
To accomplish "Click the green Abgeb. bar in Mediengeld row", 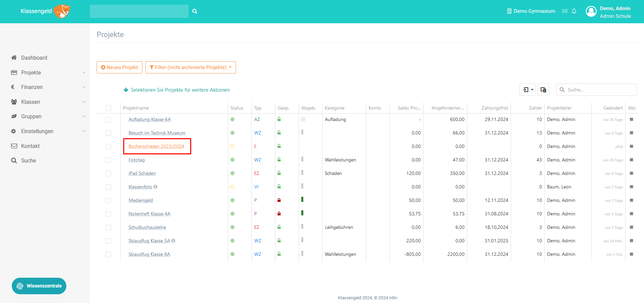I will pyautogui.click(x=302, y=200).
